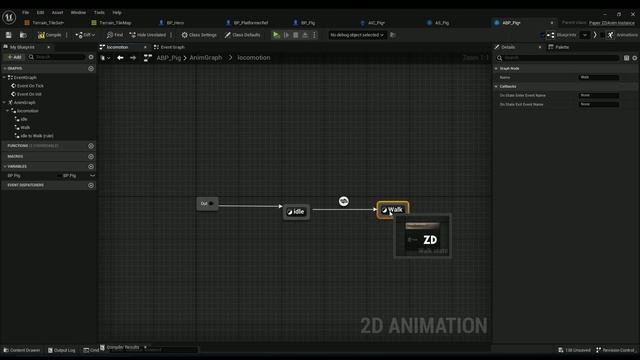Click ABP_Pig in the breadcrumb
The width and height of the screenshot is (640, 360).
tap(169, 58)
